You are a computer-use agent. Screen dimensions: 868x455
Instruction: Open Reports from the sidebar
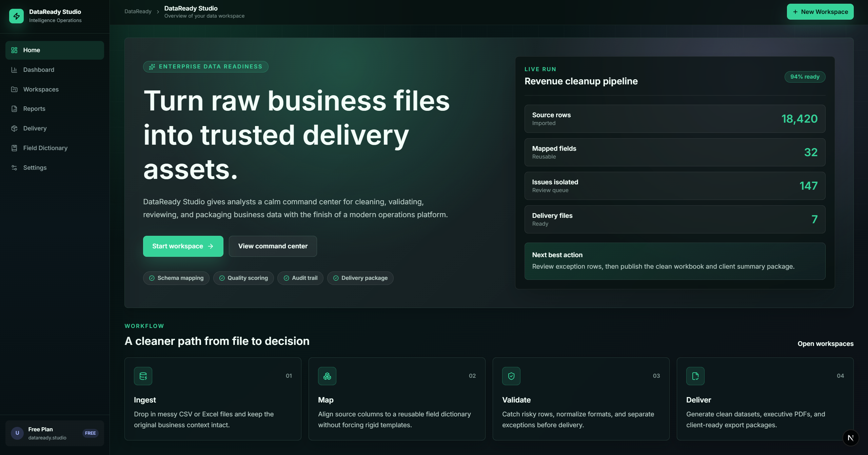tap(55, 109)
